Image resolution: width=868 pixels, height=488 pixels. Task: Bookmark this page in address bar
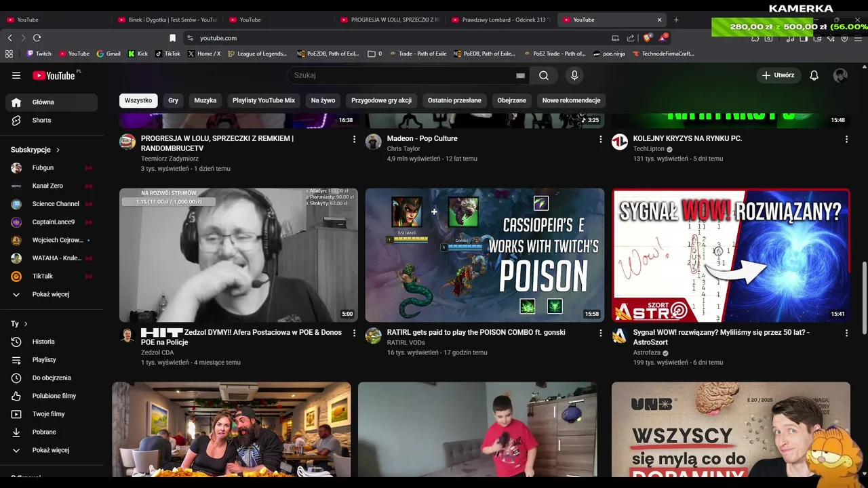[172, 38]
